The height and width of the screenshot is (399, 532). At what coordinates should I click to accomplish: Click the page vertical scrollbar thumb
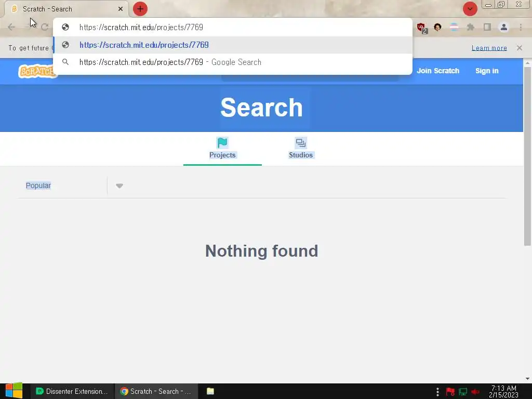(x=527, y=156)
